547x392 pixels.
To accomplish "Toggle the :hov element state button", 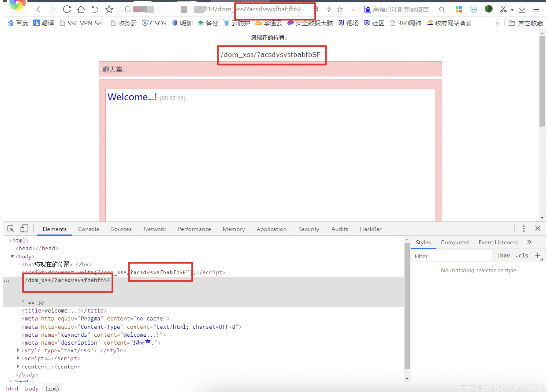I will coord(504,256).
